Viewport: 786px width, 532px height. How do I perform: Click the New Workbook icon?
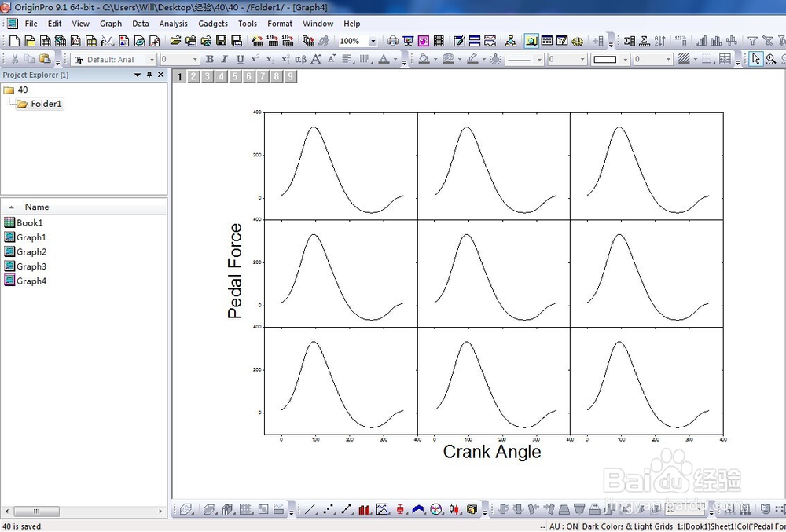click(x=45, y=41)
